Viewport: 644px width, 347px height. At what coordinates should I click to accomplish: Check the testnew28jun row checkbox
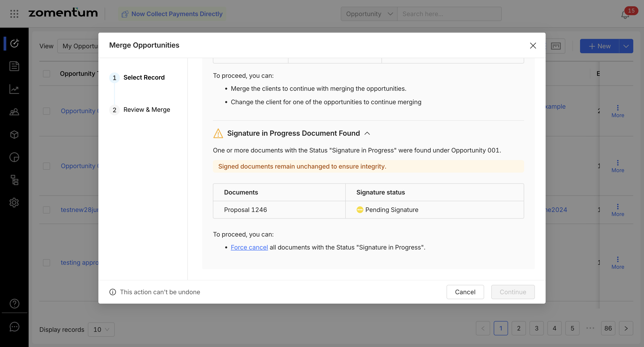coord(47,209)
